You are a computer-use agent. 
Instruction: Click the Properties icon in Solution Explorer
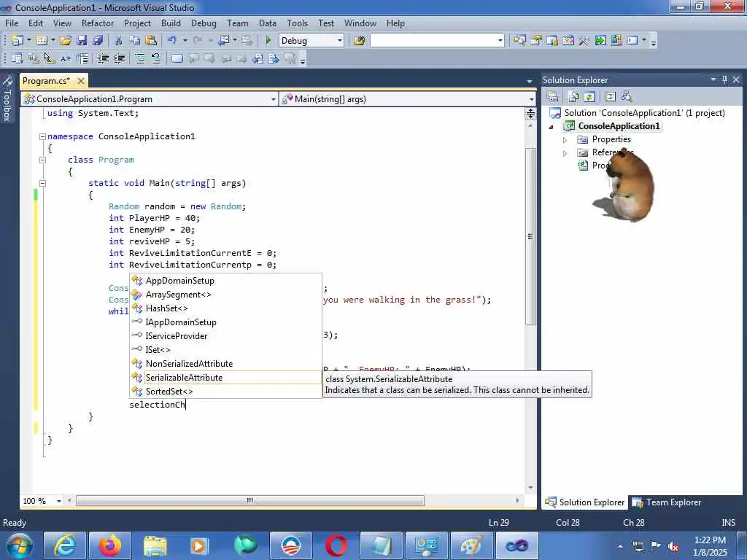click(x=553, y=97)
